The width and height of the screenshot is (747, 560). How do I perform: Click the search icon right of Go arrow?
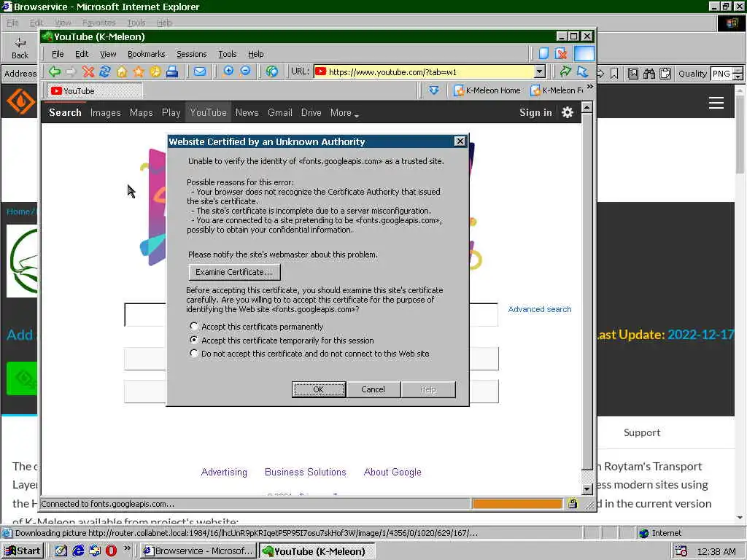click(x=582, y=72)
